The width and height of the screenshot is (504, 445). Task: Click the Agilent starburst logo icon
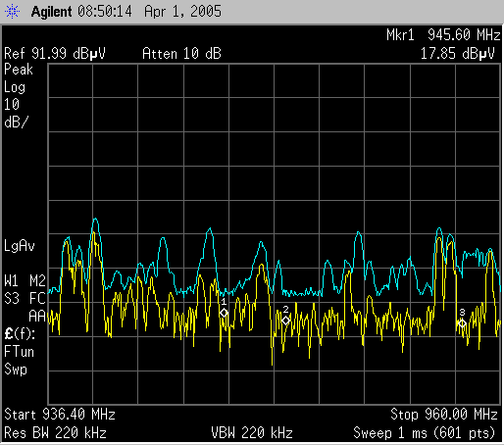[x=12, y=12]
